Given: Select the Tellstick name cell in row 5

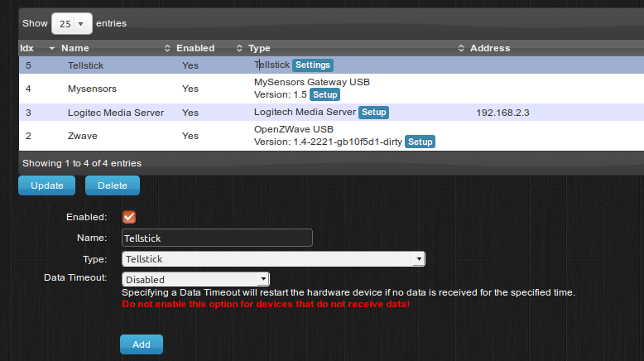Looking at the screenshot, I should point(85,65).
